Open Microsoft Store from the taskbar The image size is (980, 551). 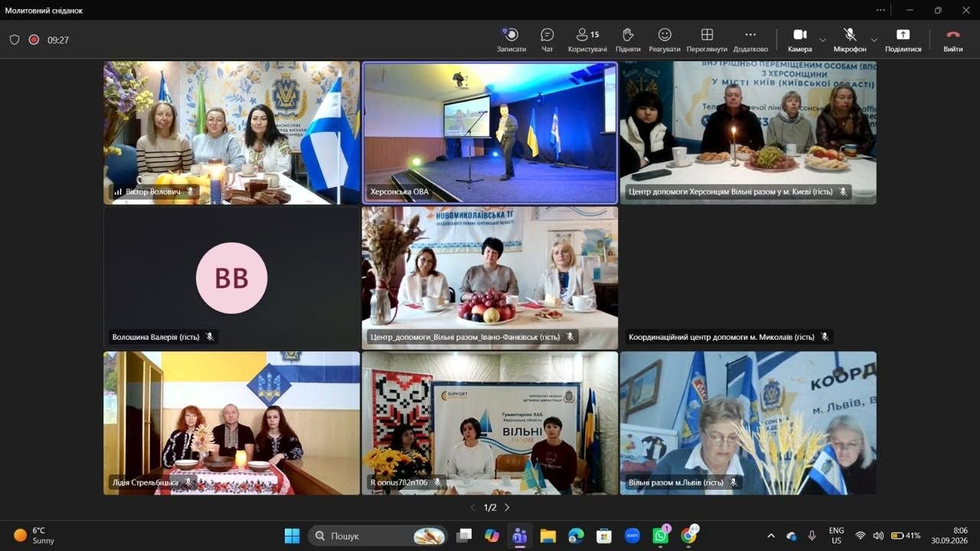pyautogui.click(x=604, y=536)
